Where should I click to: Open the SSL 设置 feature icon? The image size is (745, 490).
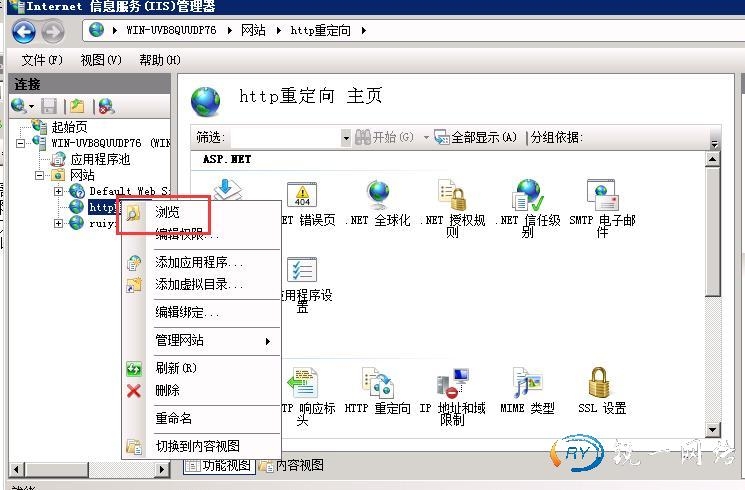point(601,390)
